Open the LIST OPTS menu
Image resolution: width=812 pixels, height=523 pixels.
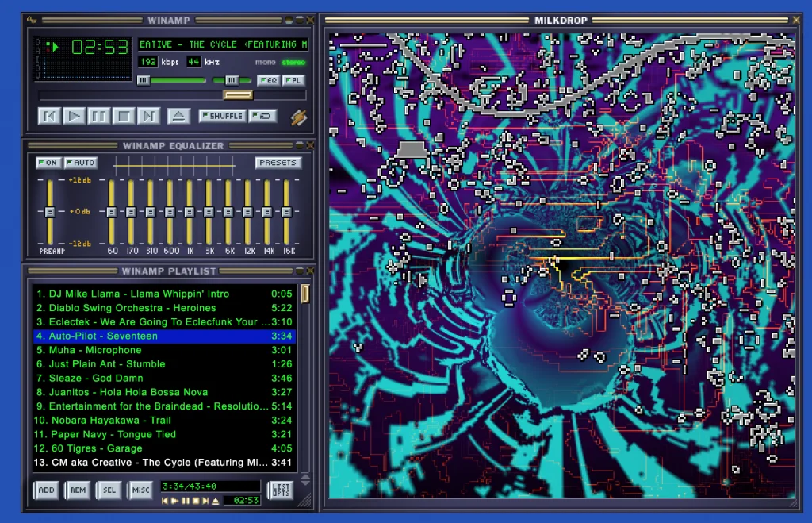tap(282, 490)
